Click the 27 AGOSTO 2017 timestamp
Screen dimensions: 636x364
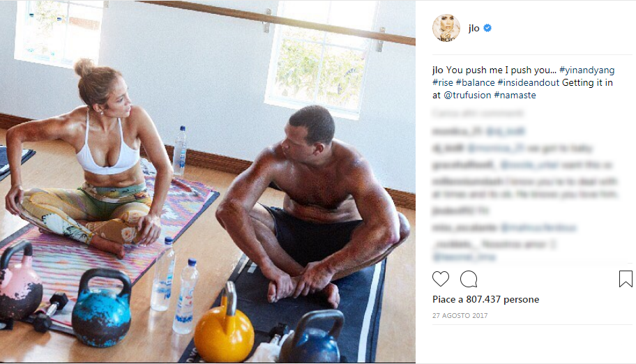tap(460, 315)
